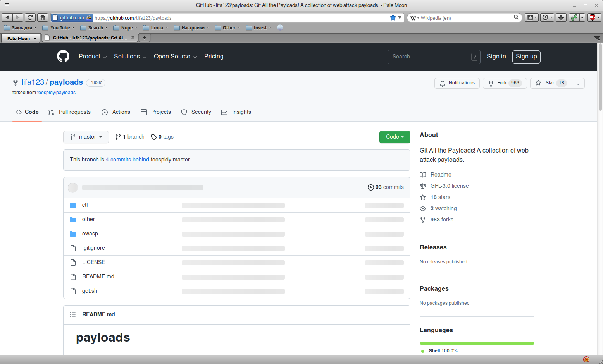Viewport: 603px width, 364px height.
Task: Click the commit history clock icon
Action: 371,187
